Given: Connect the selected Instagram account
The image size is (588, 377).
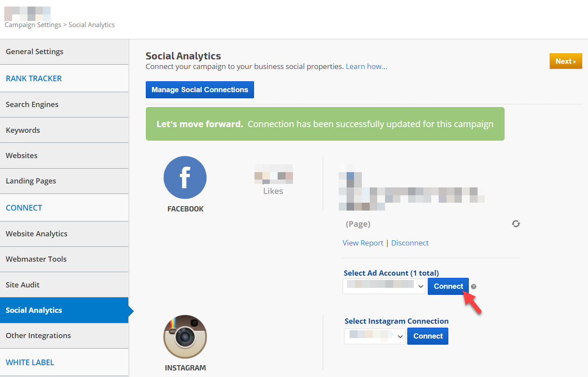Looking at the screenshot, I should pyautogui.click(x=427, y=336).
